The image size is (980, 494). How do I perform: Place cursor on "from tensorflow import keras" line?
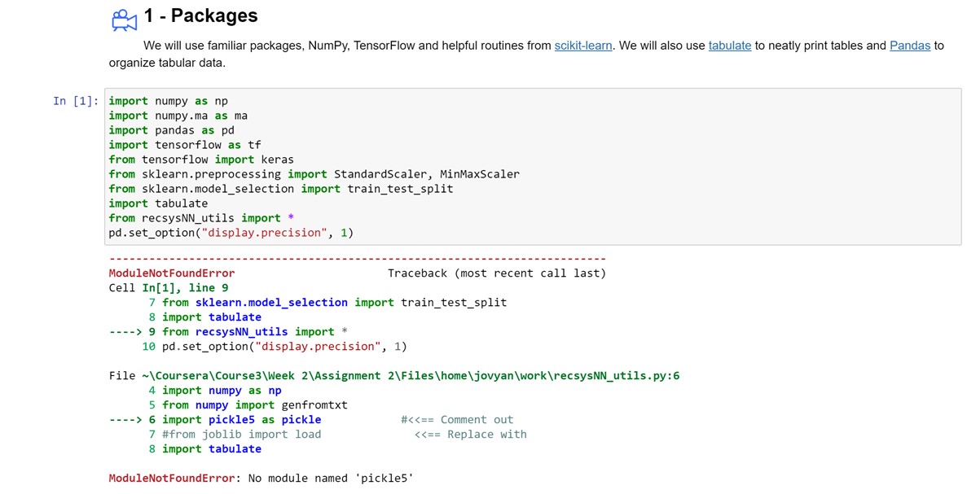coord(201,160)
